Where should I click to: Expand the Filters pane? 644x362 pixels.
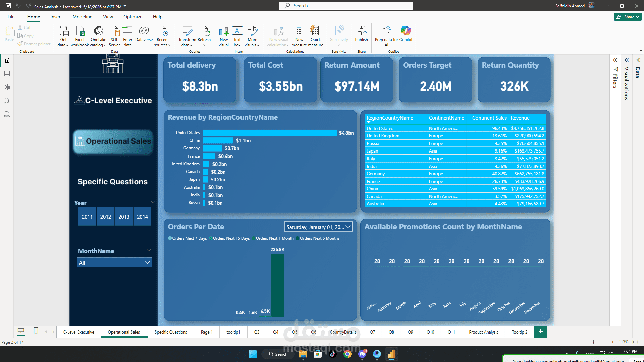tap(615, 60)
